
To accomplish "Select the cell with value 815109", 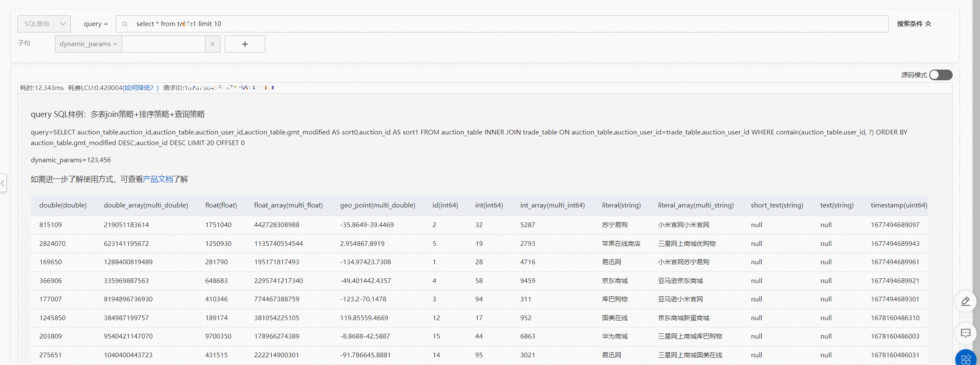I will tap(50, 225).
